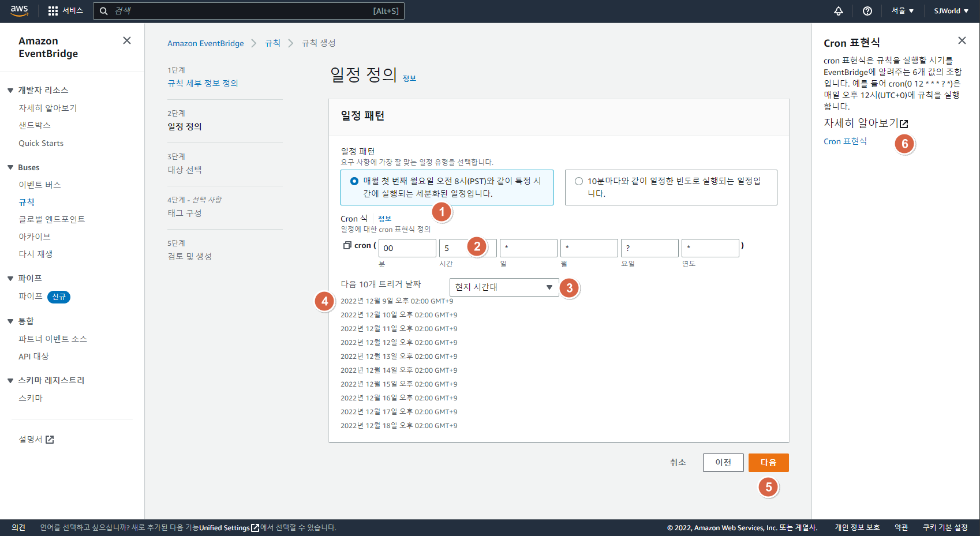Click 취소 to cancel rule creation

pos(678,463)
